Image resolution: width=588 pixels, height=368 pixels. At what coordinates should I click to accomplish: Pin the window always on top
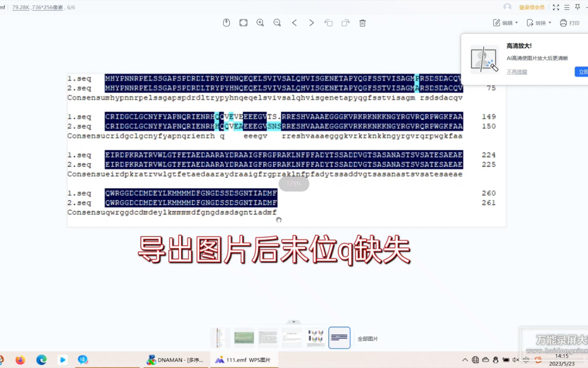pos(577,7)
